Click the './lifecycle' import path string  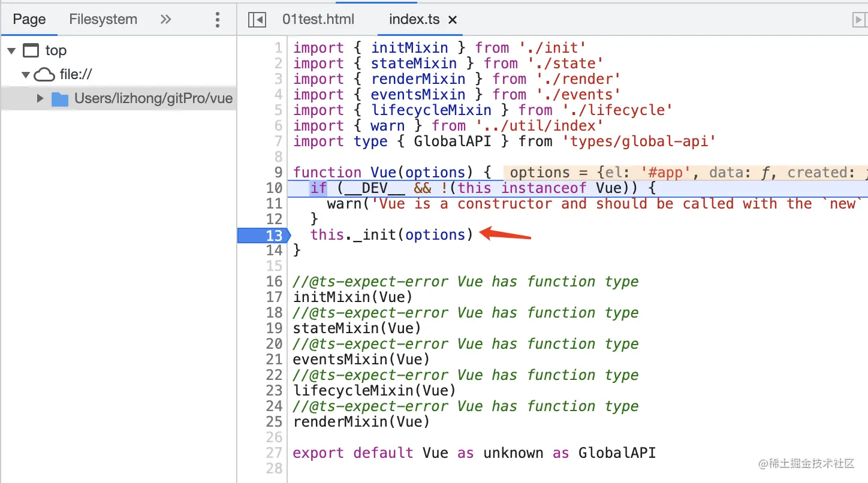[617, 110]
